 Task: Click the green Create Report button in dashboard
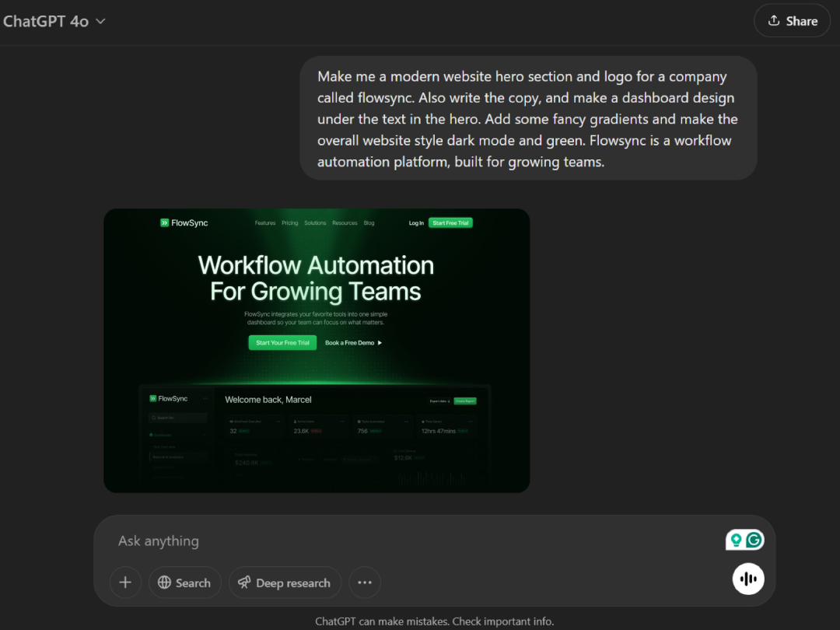coord(465,401)
